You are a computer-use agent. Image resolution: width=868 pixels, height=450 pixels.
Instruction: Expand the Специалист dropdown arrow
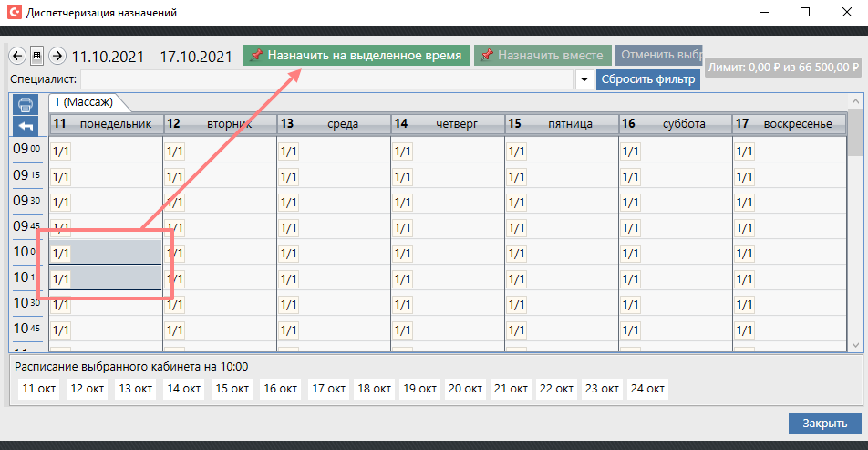coord(584,80)
